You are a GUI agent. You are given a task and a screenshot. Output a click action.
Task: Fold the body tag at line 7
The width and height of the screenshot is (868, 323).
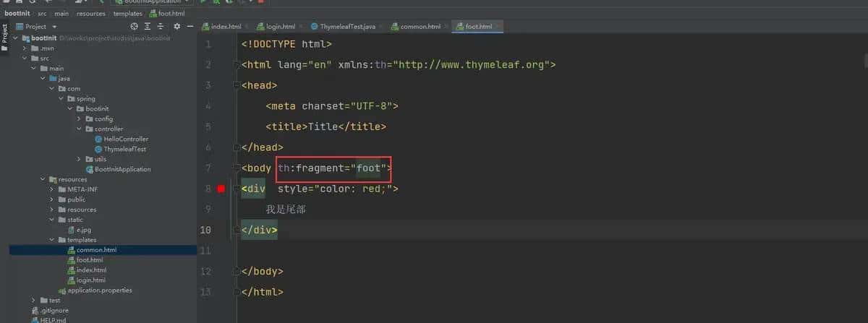point(236,168)
